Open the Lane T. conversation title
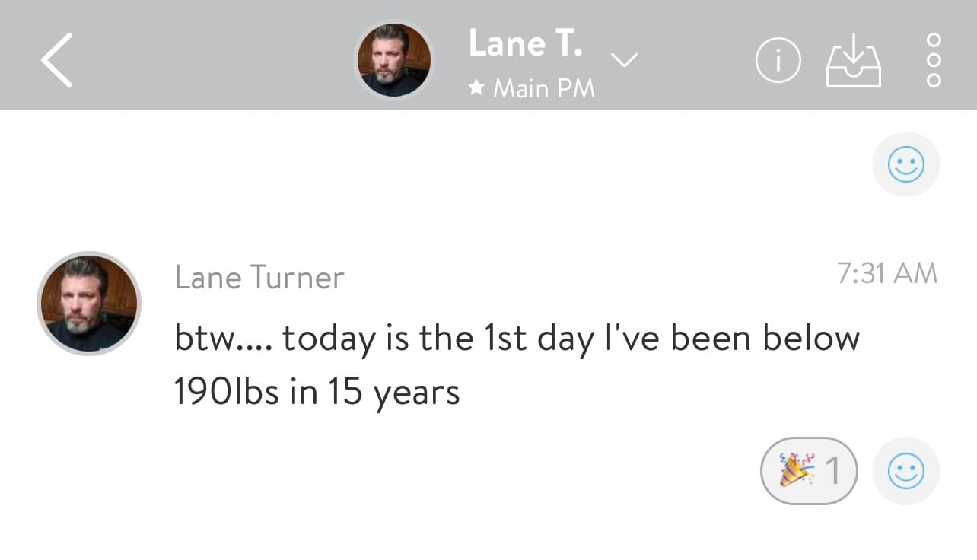The height and width of the screenshot is (560, 977). (526, 43)
